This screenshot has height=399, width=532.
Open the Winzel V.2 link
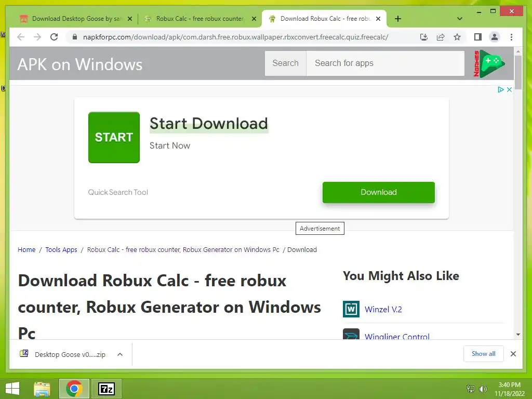tap(383, 310)
